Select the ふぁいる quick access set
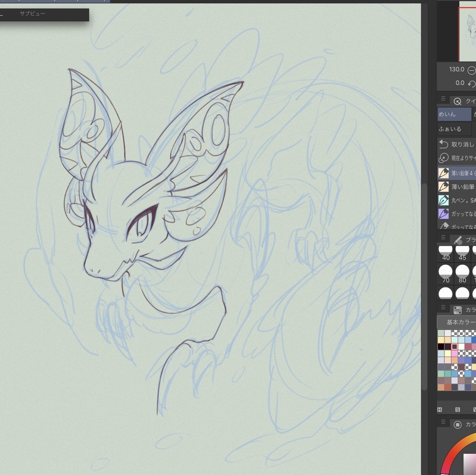The height and width of the screenshot is (475, 476). pos(455,129)
